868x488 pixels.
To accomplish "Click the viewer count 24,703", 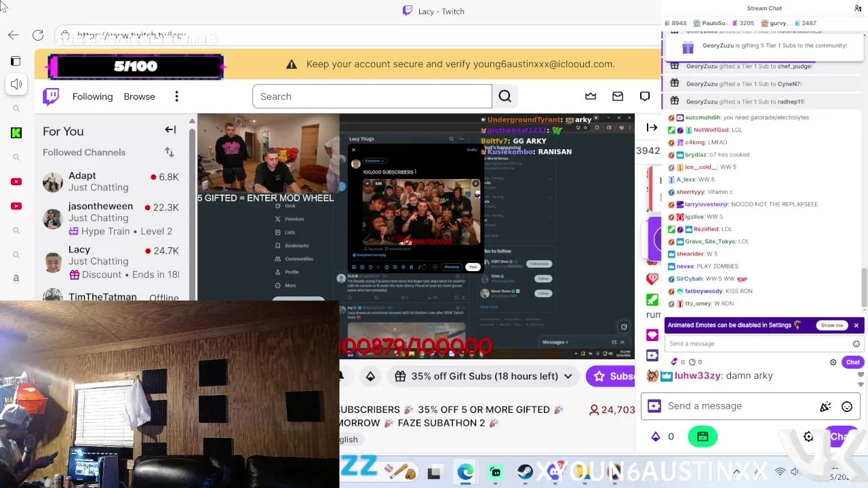I will [x=612, y=410].
